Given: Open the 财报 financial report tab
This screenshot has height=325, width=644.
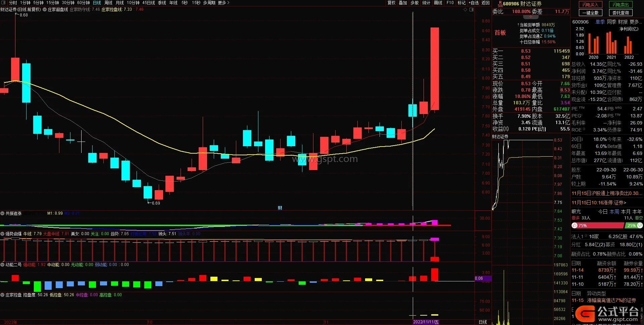Looking at the screenshot, I should point(623,22).
